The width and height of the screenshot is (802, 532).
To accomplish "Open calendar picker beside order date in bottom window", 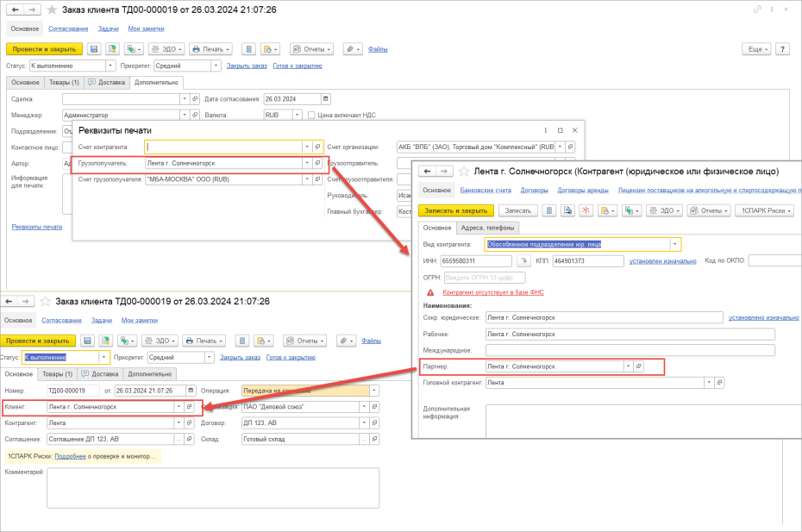I will (191, 391).
